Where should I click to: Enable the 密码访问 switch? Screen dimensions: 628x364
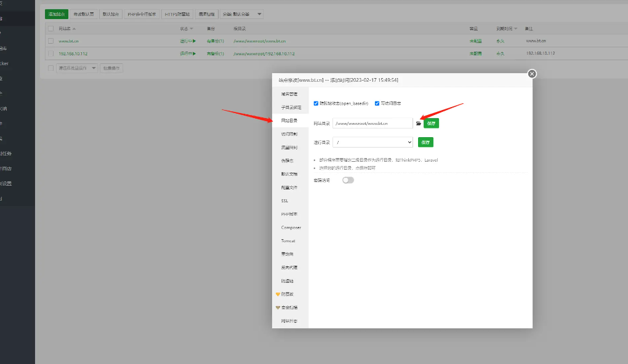click(x=348, y=180)
